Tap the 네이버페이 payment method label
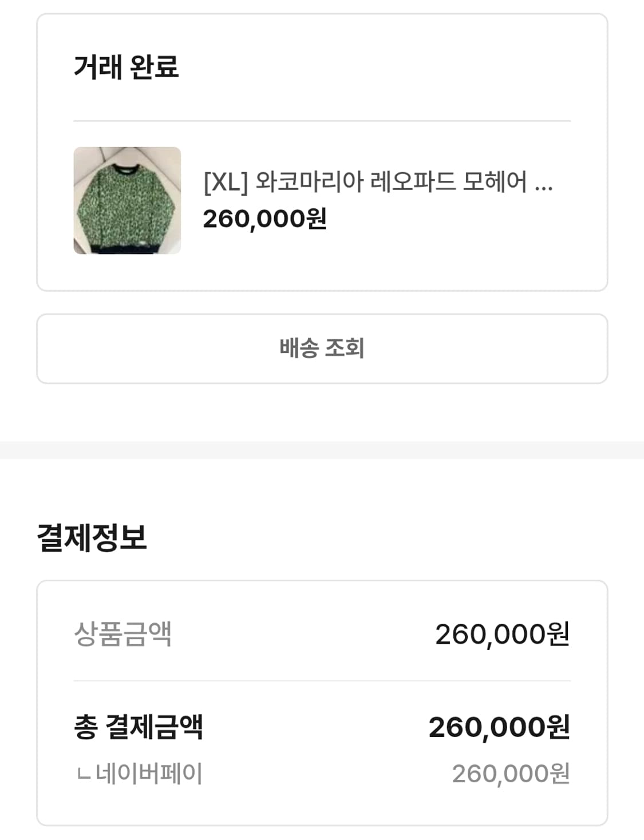 149,774
